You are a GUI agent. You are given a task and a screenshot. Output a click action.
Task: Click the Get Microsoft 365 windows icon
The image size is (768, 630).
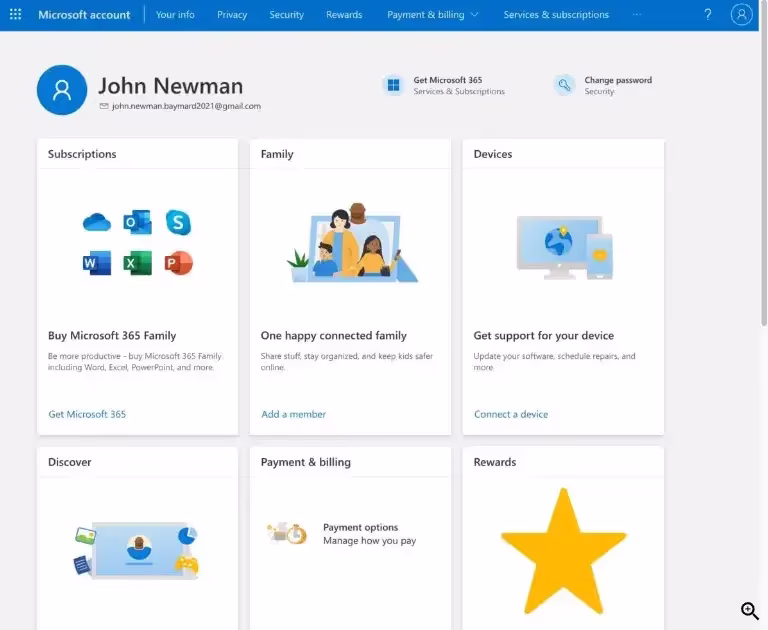[394, 85]
